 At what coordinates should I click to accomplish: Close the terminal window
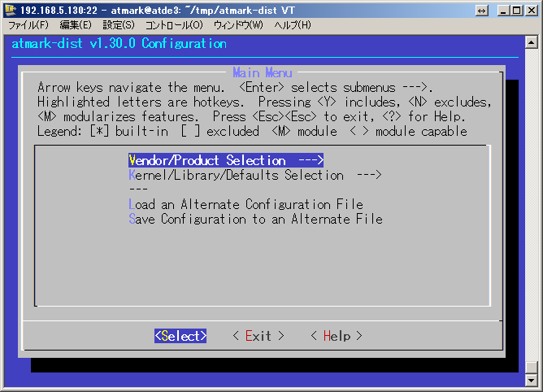coord(532,11)
